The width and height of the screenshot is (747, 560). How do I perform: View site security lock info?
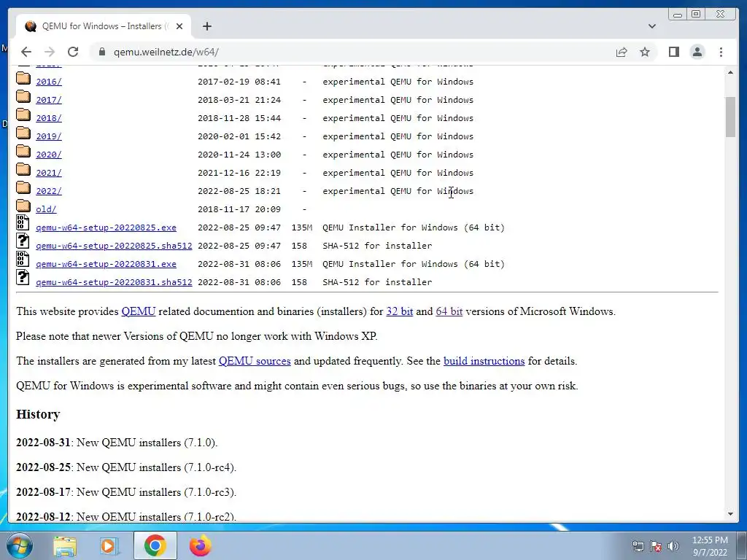(x=102, y=52)
